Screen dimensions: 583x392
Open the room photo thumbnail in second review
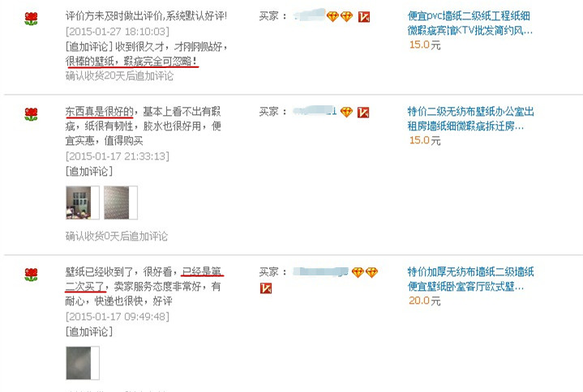click(x=83, y=202)
